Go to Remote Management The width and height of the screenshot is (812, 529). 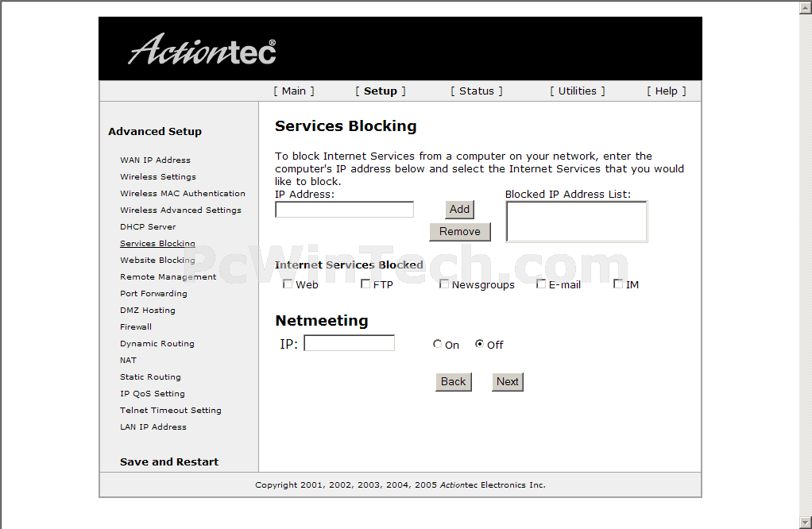pyautogui.click(x=168, y=276)
